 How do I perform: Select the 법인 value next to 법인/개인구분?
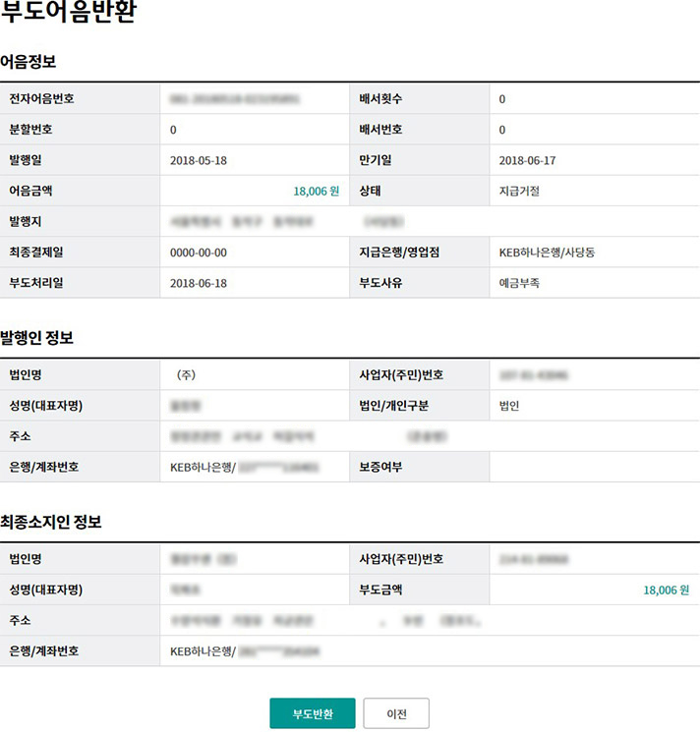coord(509,405)
